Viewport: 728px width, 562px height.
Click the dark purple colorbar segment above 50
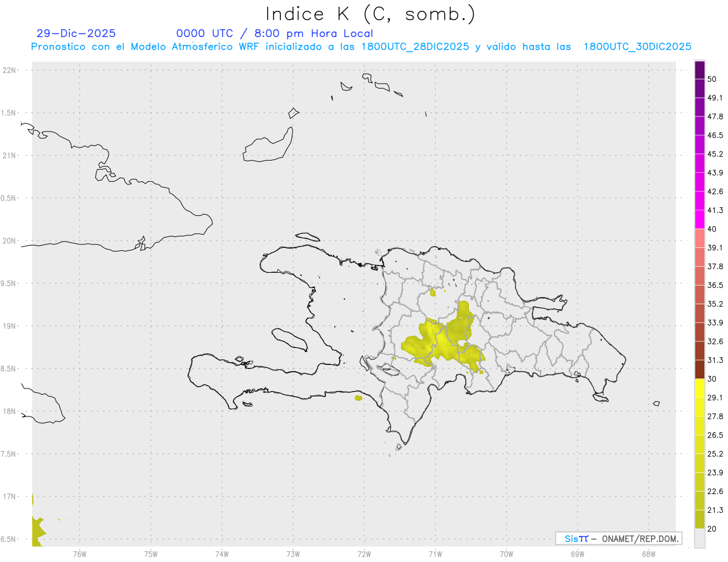point(699,70)
